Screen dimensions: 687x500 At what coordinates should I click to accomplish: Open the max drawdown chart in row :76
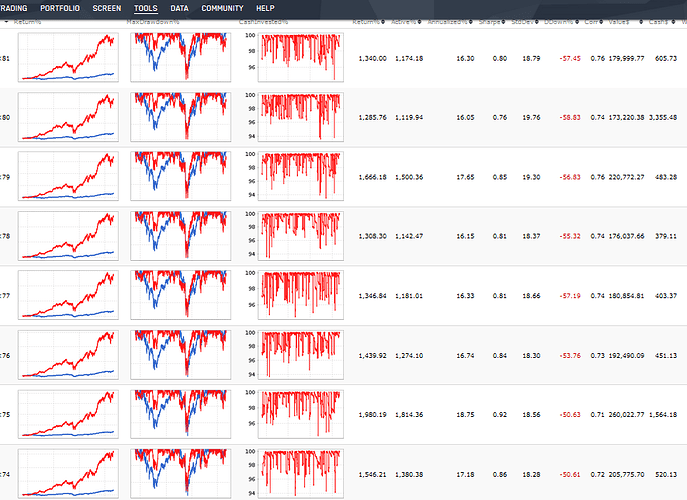pos(181,355)
